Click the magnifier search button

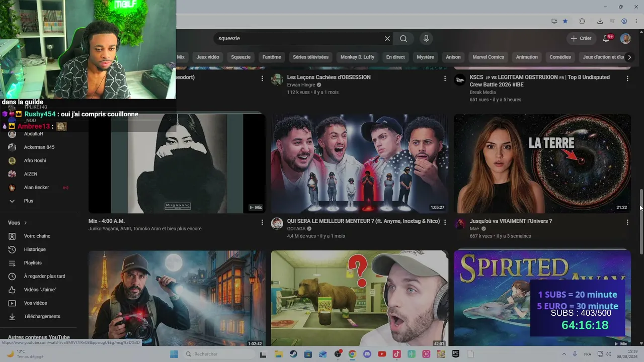pos(404,39)
